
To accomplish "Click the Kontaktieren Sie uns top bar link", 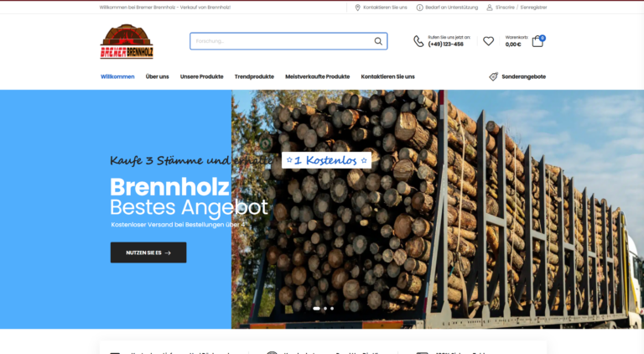I will pos(385,7).
